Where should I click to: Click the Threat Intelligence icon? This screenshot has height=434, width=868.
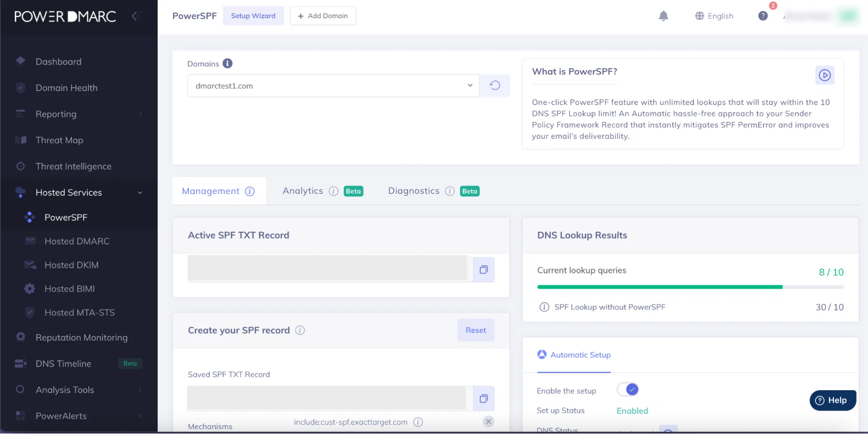coord(20,166)
